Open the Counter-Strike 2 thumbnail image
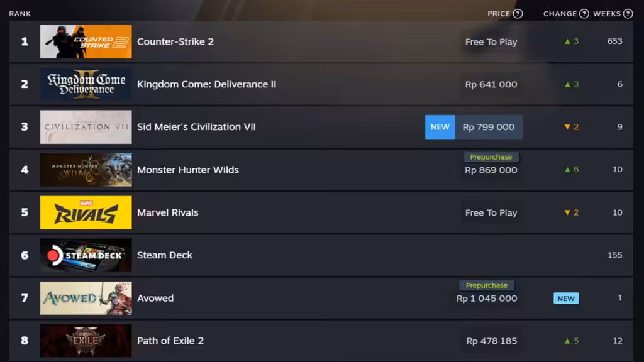The image size is (644, 362). (x=86, y=41)
